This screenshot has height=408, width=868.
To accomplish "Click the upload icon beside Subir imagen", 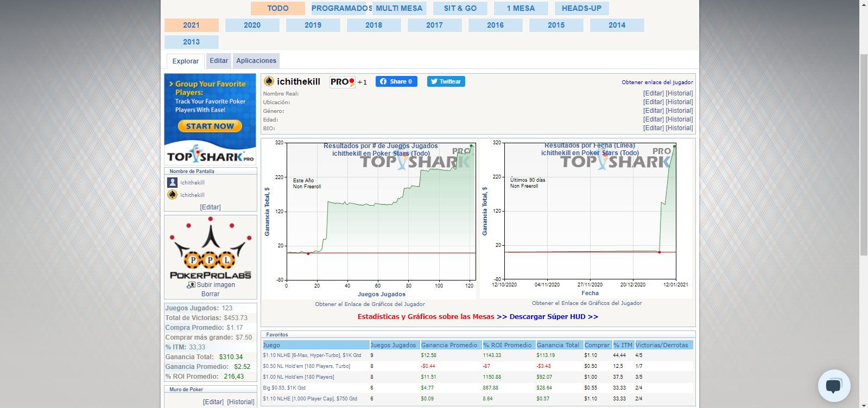I will [x=191, y=285].
